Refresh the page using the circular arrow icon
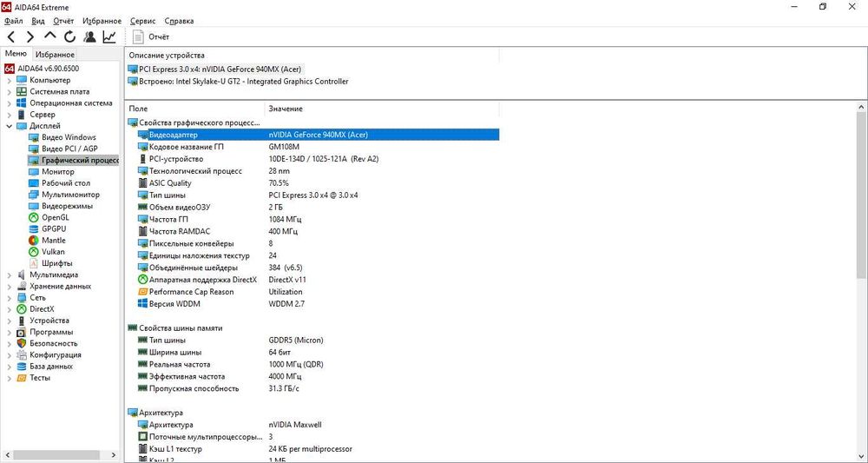The height and width of the screenshot is (463, 868). coord(69,37)
